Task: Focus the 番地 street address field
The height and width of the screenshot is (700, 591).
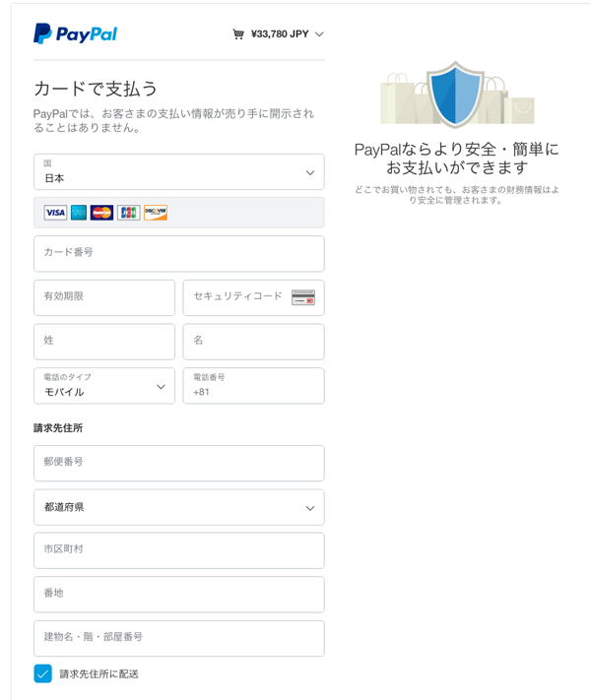Action: coord(179,595)
